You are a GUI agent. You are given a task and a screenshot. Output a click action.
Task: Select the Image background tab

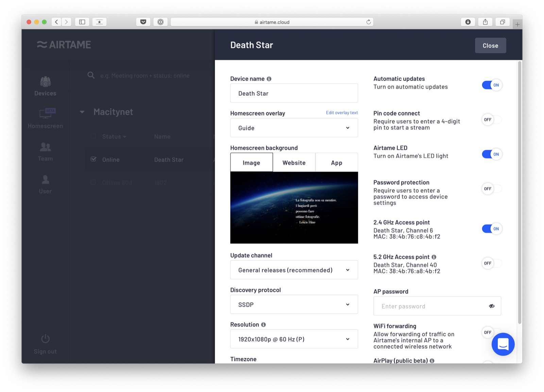(252, 163)
